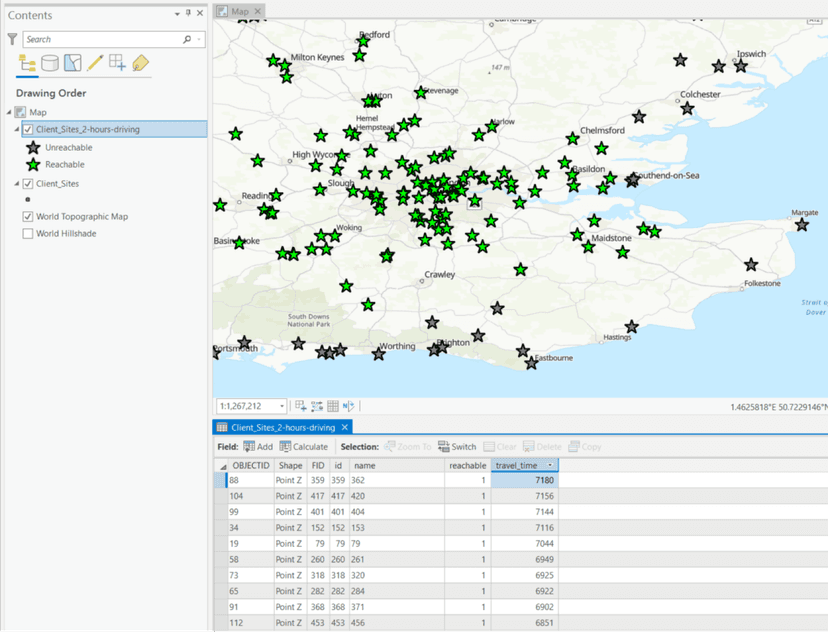Screen dimensions: 828x632
Task: Toggle the map grid icon beside scale box
Action: (x=333, y=406)
